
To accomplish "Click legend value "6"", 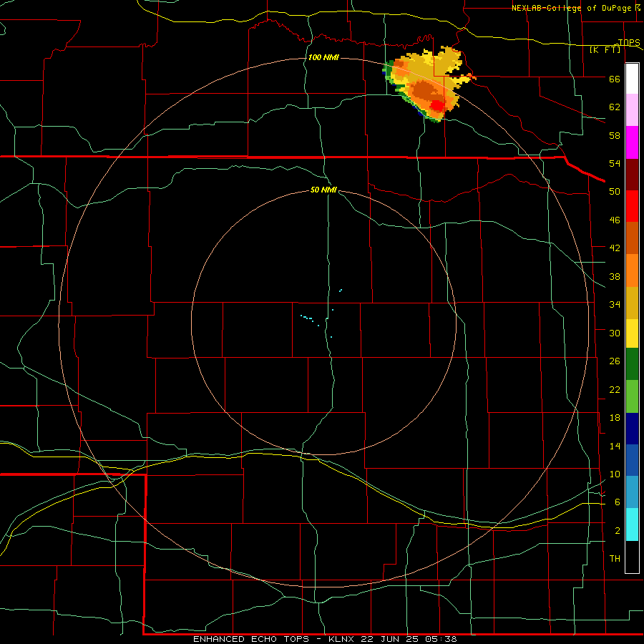I will tap(618, 502).
